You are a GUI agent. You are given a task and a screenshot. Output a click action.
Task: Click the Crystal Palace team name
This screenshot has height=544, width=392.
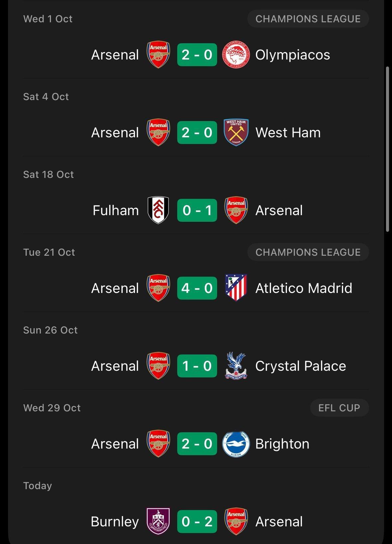click(301, 366)
